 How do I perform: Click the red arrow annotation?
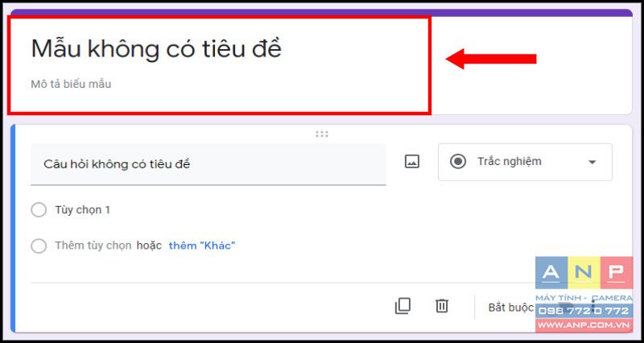coord(491,59)
